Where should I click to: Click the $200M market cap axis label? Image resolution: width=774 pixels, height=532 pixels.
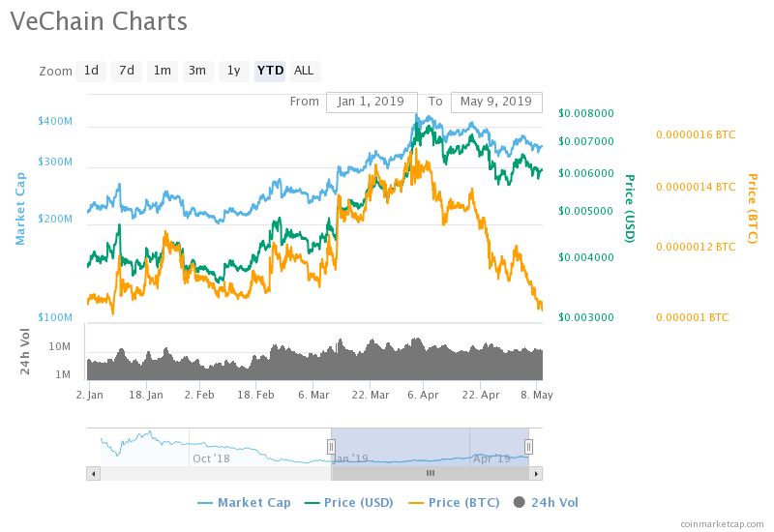pos(55,220)
